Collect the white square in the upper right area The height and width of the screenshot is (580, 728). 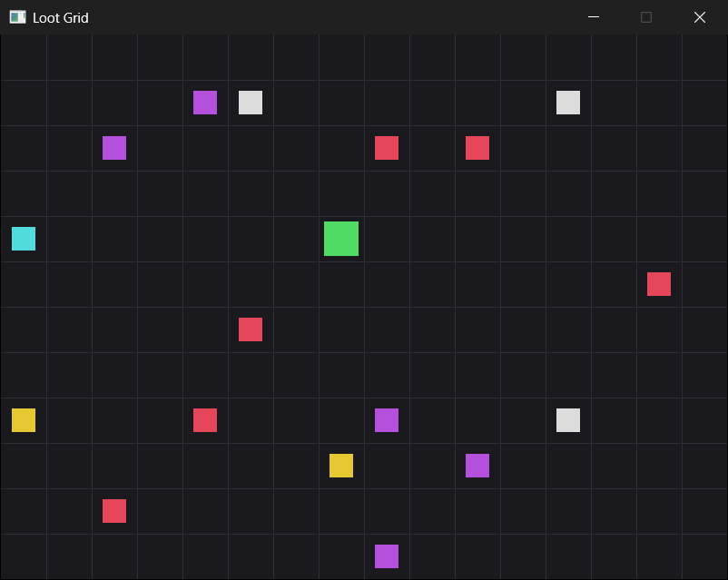568,103
